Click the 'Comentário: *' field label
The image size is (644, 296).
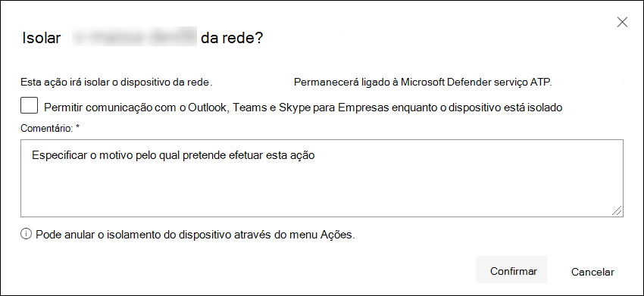[50, 129]
